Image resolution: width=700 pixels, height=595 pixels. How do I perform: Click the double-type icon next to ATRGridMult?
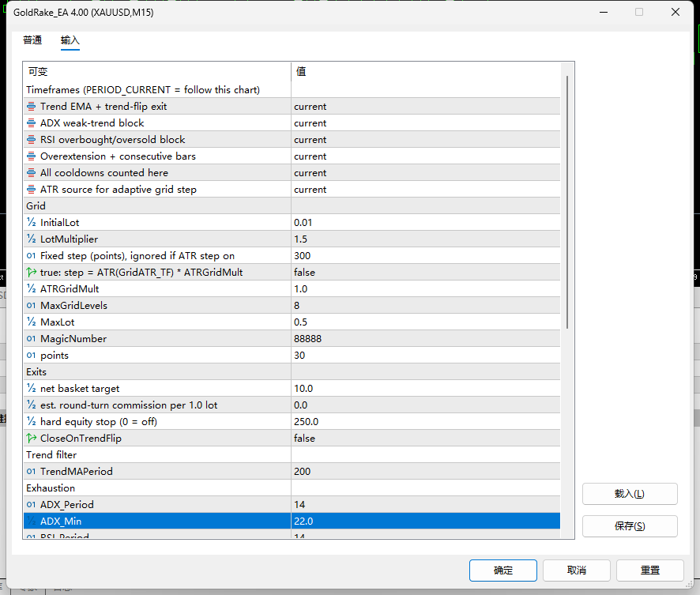pyautogui.click(x=32, y=288)
